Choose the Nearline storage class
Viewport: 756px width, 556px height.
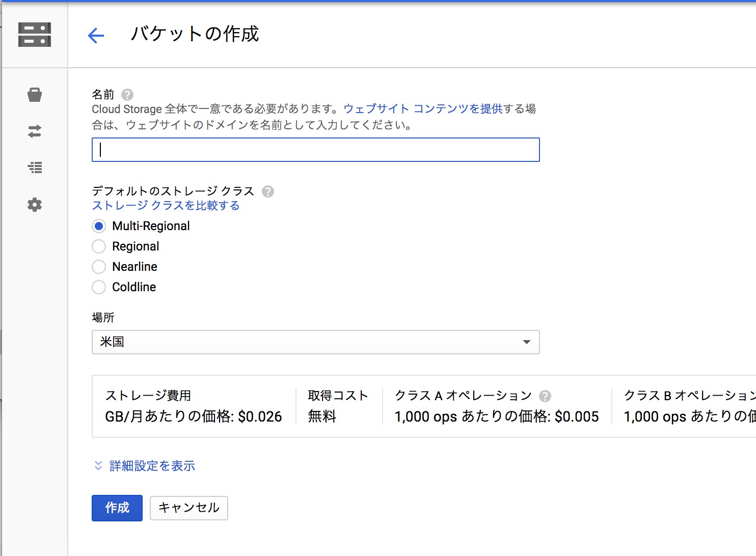[x=99, y=267]
